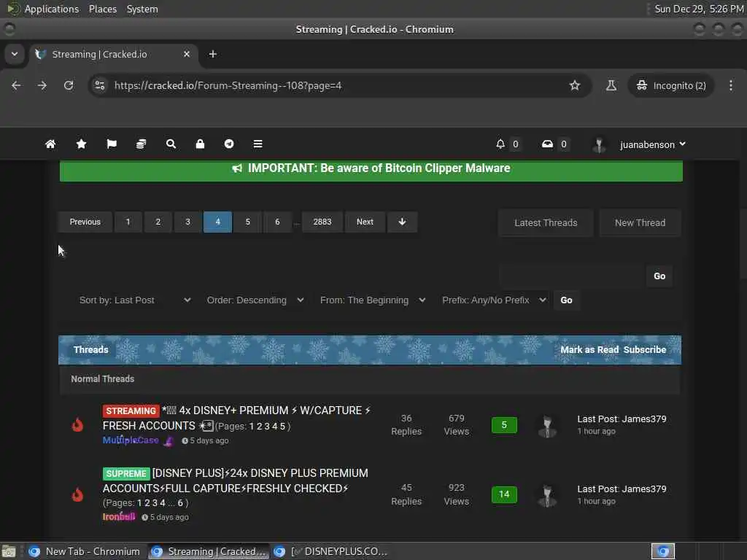Go to page 2
747x560 pixels.
[x=158, y=222]
